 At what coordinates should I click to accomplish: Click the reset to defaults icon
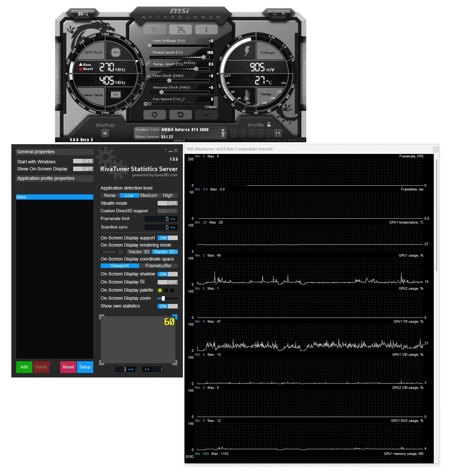tap(180, 114)
